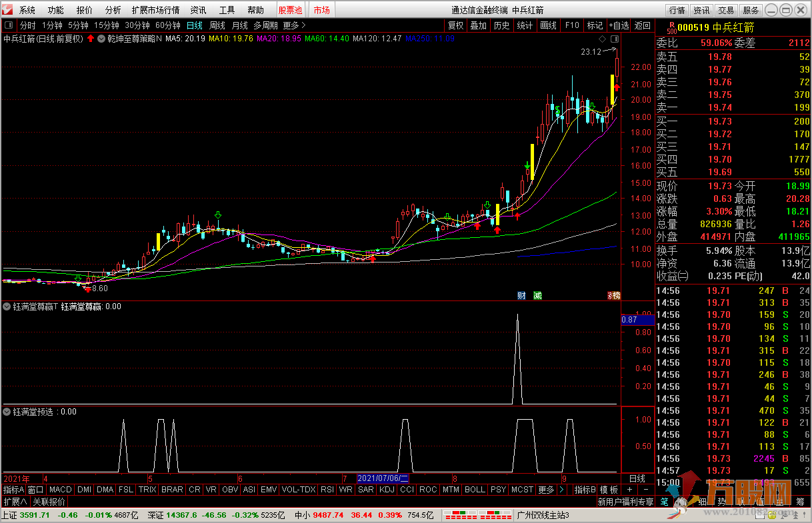The height and width of the screenshot is (523, 812).
Task: Click the 2021/07/06 date marker on timeline
Action: [x=383, y=478]
